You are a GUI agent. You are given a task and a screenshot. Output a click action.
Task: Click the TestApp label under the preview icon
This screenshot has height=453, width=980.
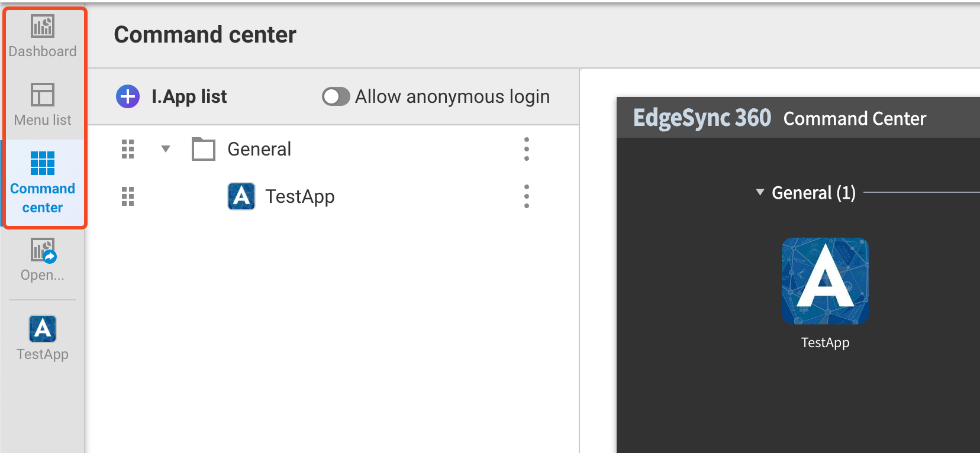(824, 342)
